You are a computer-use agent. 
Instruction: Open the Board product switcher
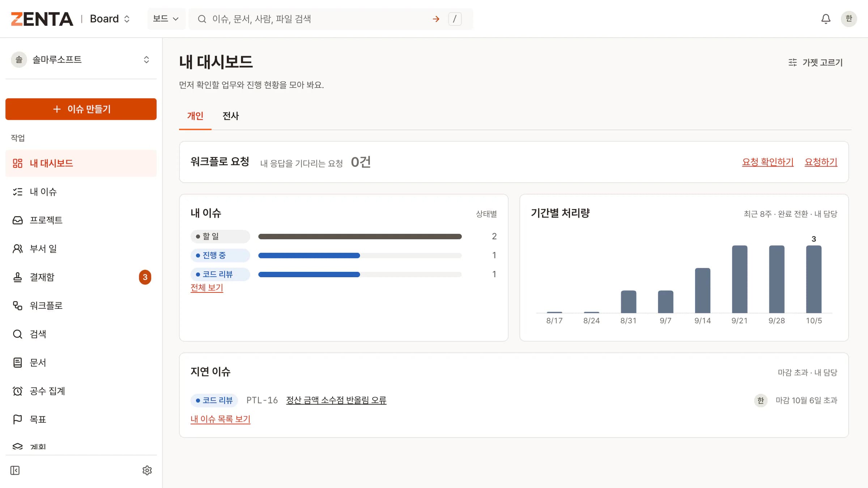click(110, 19)
